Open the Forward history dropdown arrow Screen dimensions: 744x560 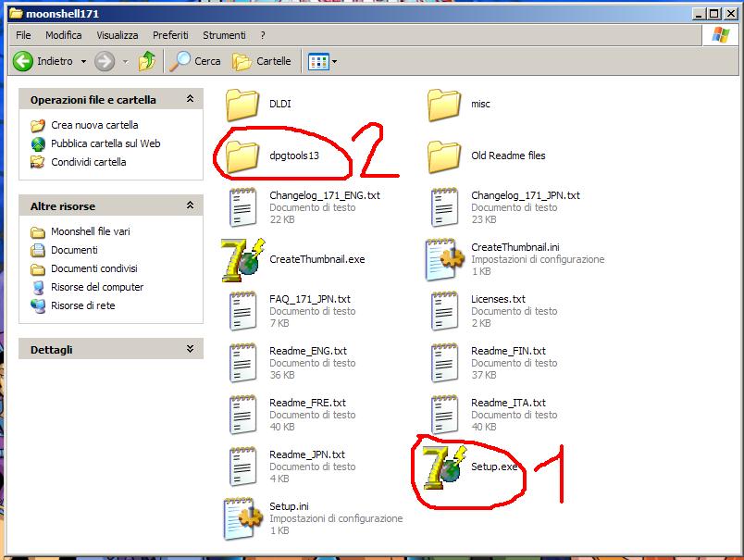pyautogui.click(x=125, y=61)
